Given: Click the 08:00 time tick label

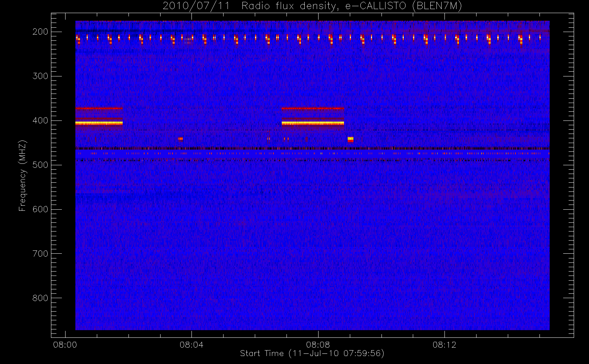Looking at the screenshot, I should (x=65, y=345).
